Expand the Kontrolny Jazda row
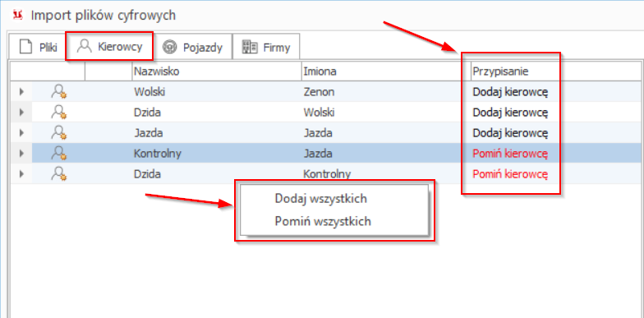 tap(21, 153)
